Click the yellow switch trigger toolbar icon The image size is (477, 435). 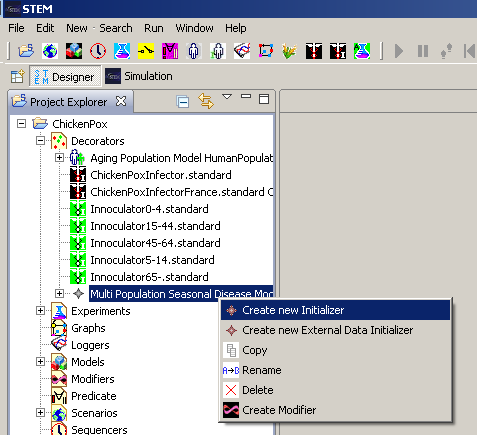point(146,51)
